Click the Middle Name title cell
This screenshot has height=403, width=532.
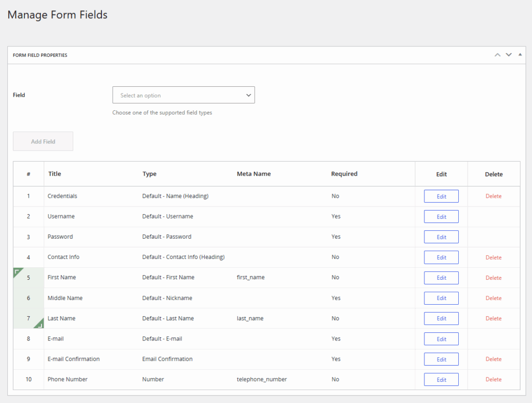[x=65, y=298]
